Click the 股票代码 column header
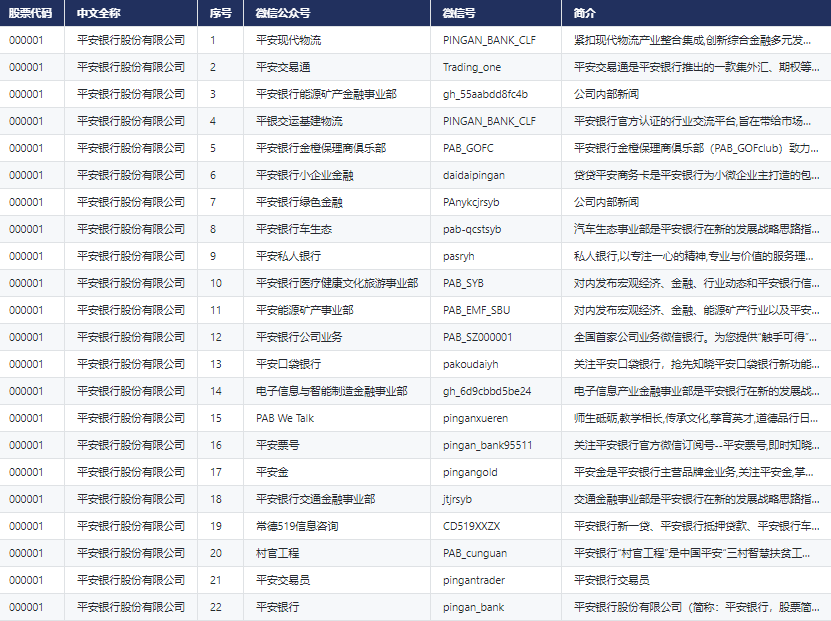 [x=30, y=13]
